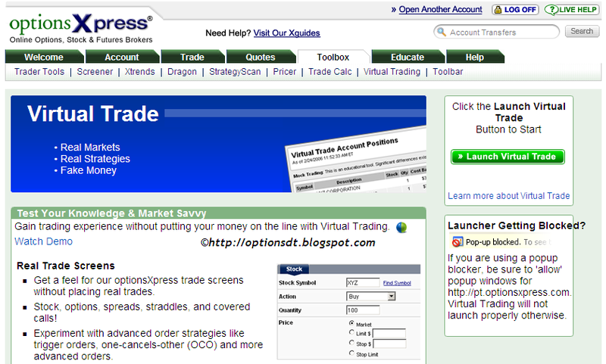This screenshot has height=364, width=606.
Task: Open the Screener submenu item
Action: tap(95, 72)
